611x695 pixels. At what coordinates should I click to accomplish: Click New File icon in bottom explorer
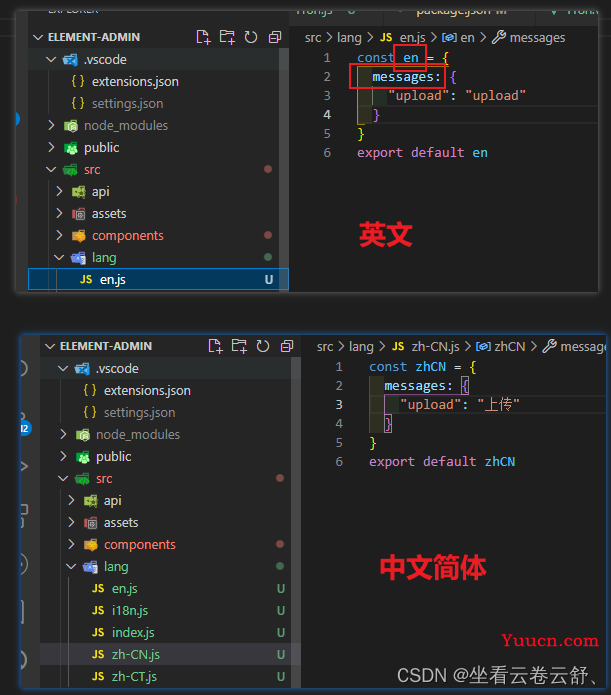215,346
